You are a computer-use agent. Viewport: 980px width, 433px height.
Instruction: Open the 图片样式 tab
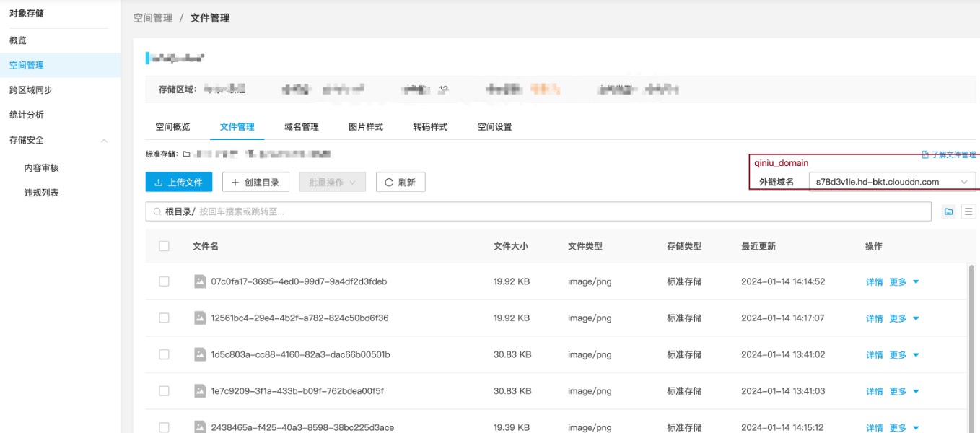point(366,127)
